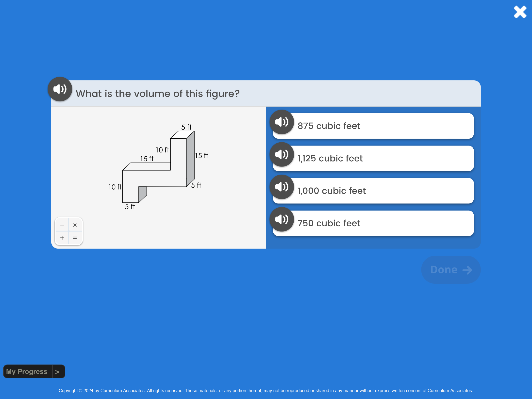Viewport: 532px width, 399px height.
Task: Pick the 1,000 cubic feet answer
Action: tap(373, 191)
